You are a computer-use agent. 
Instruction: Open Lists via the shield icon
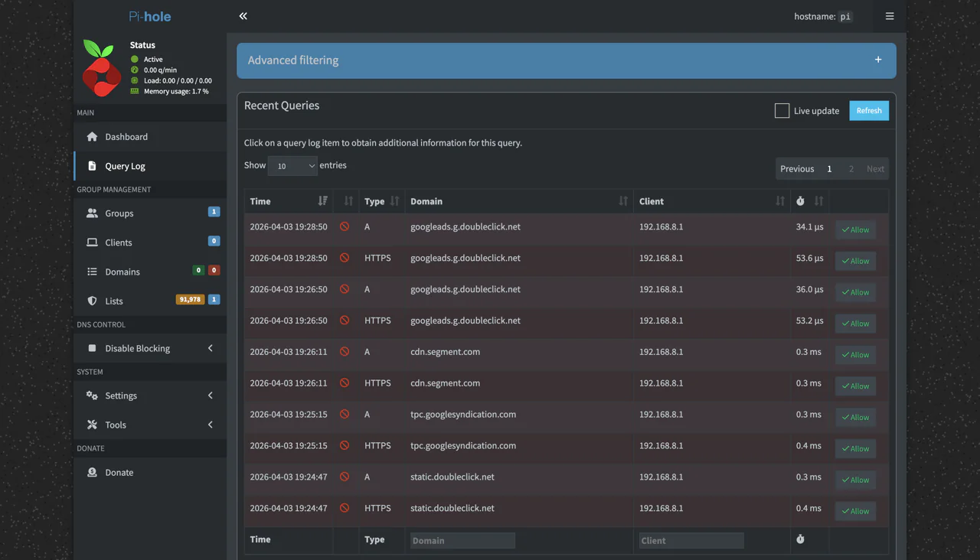(x=92, y=301)
